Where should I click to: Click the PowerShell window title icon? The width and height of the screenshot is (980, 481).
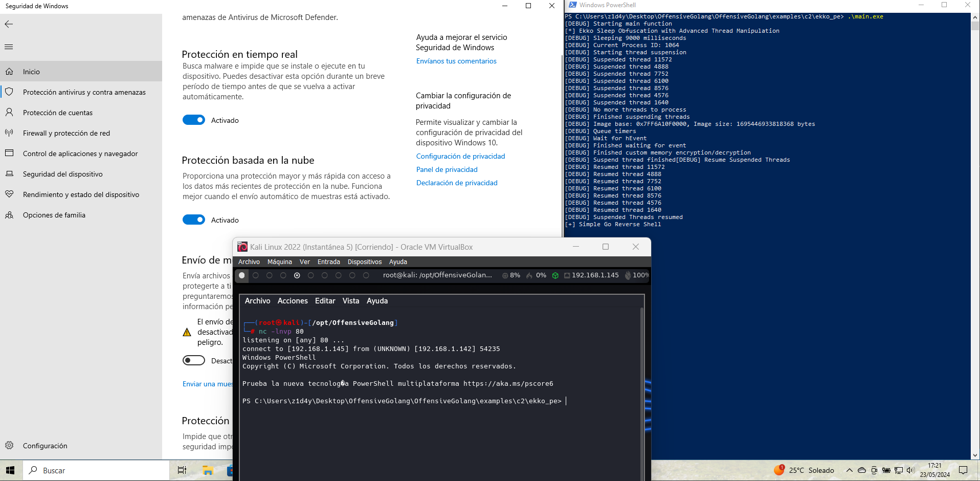[573, 5]
